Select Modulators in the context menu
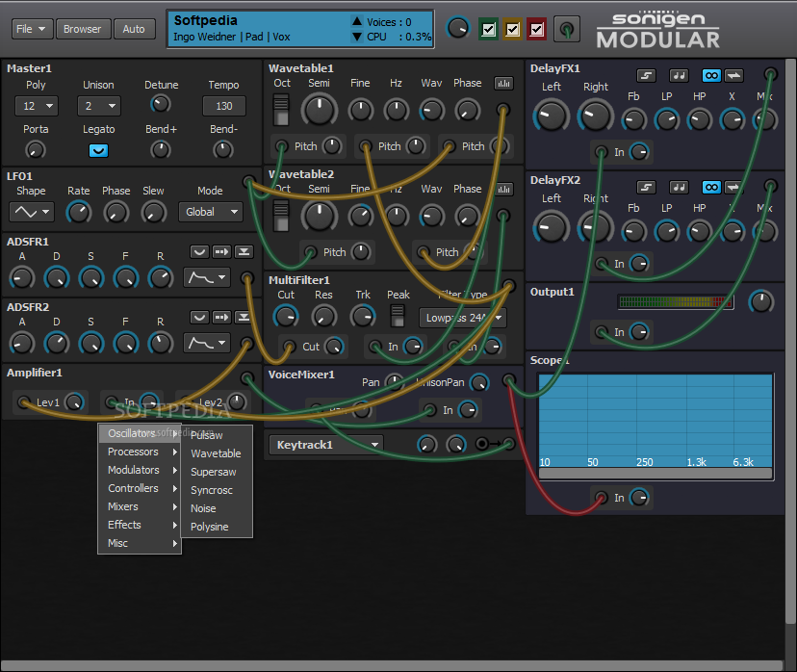 tap(140, 470)
